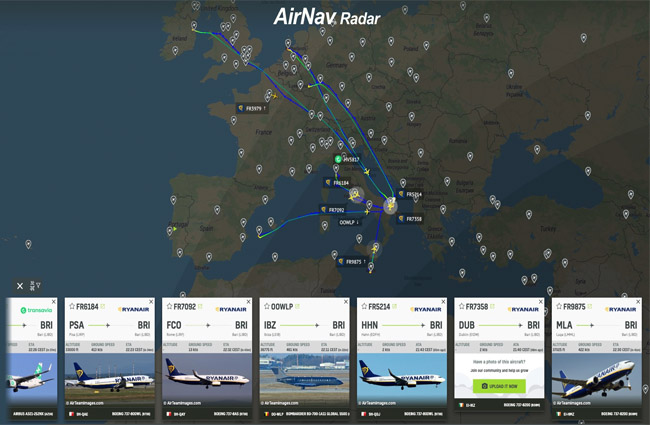
Task: Click the DUB departure code on the FR7358 card
Action: coord(466,325)
